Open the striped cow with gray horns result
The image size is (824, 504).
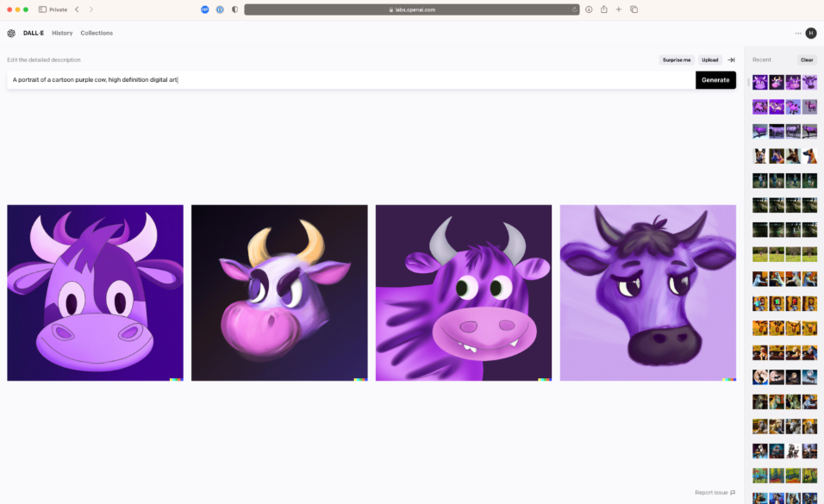coord(464,293)
